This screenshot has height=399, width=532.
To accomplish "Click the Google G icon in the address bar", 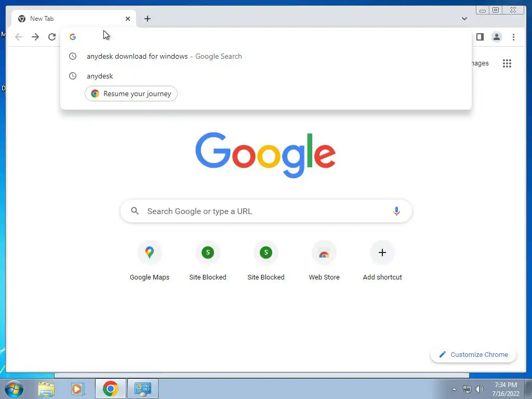I will (x=73, y=37).
